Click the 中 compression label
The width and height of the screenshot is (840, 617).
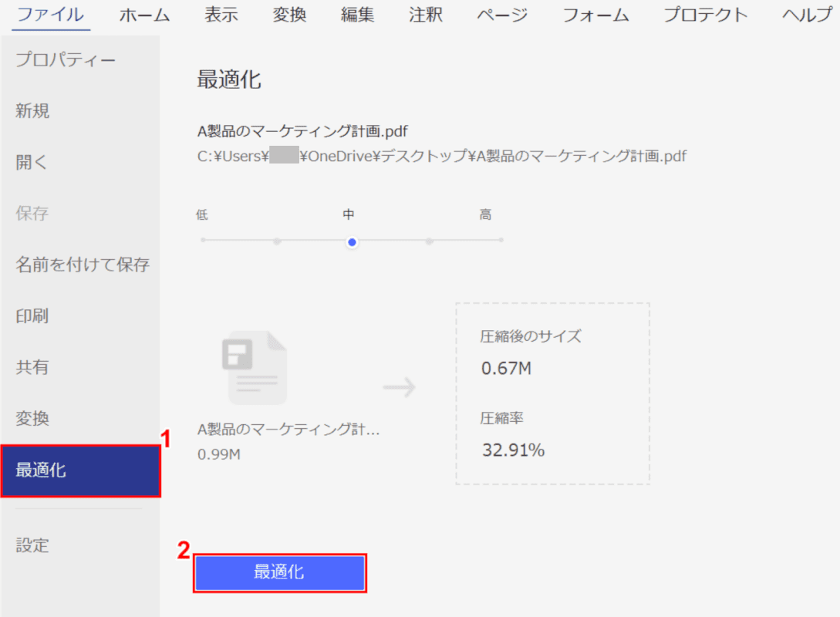[x=348, y=214]
